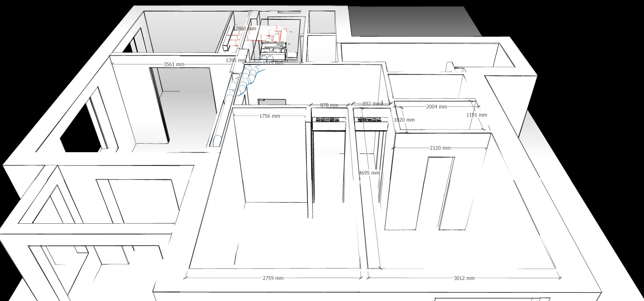Image resolution: width=644 pixels, height=301 pixels.
Task: Select the 2120 mm dimension label
Action: click(x=440, y=148)
